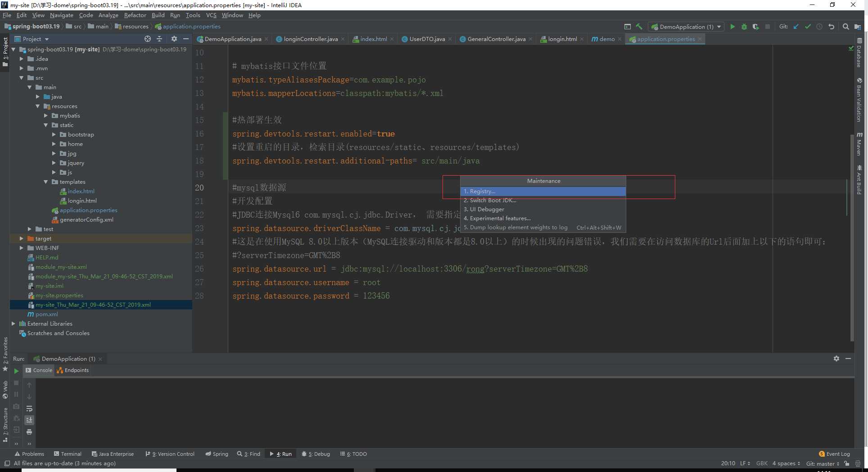This screenshot has height=472, width=868.
Task: Expand the target folder
Action: (x=21, y=239)
